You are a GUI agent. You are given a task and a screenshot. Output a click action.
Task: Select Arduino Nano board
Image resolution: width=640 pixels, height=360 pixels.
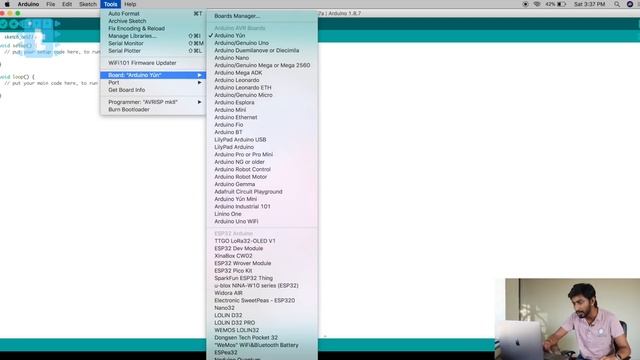262,58
